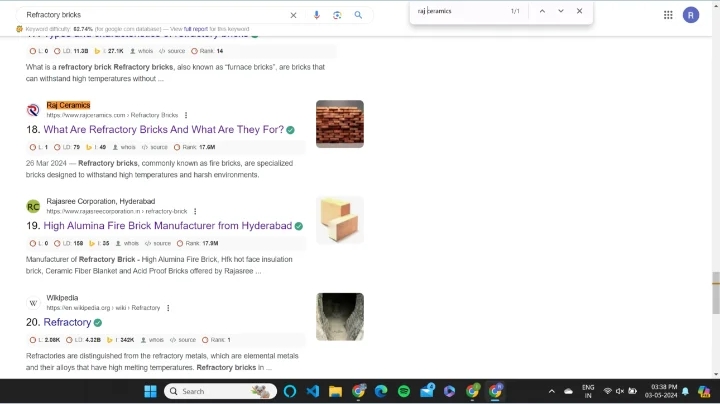Click LD 4.32B metric for Wikipedia
The image size is (720, 404).
pyautogui.click(x=83, y=340)
